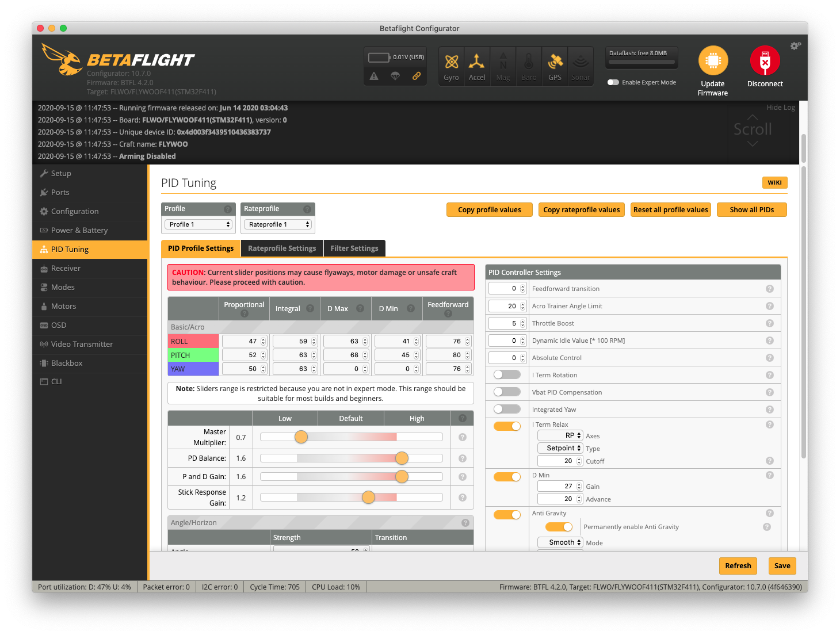This screenshot has width=840, height=635.
Task: Open the Profile 1 dropdown
Action: pos(198,224)
